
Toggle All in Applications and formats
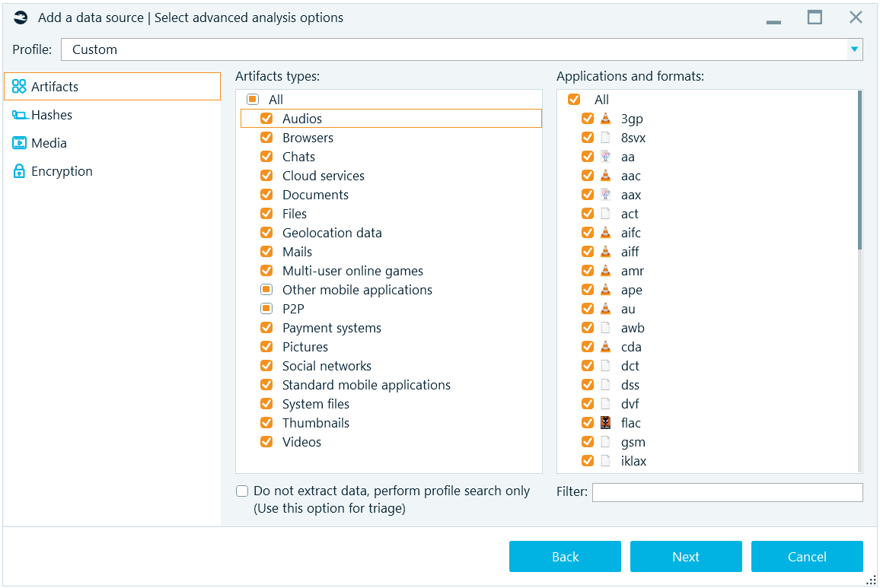pos(574,100)
